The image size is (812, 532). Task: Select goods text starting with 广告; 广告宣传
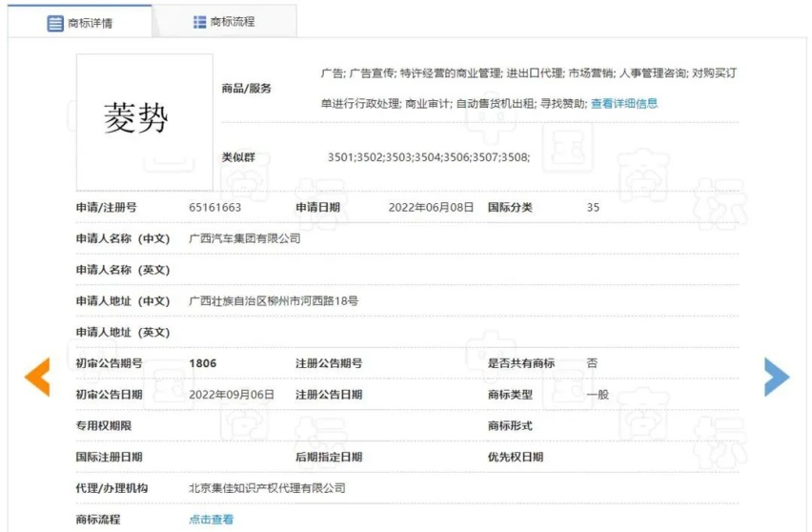[x=528, y=73]
